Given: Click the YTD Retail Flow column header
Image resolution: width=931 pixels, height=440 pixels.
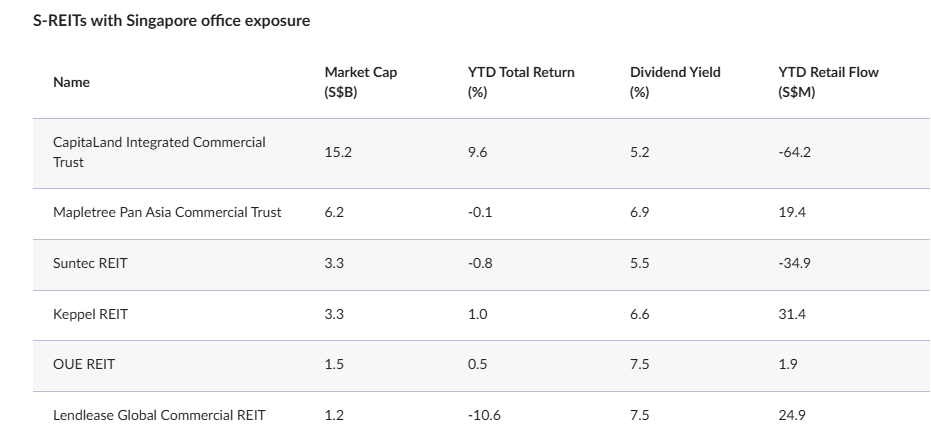Looking at the screenshot, I should [x=827, y=82].
